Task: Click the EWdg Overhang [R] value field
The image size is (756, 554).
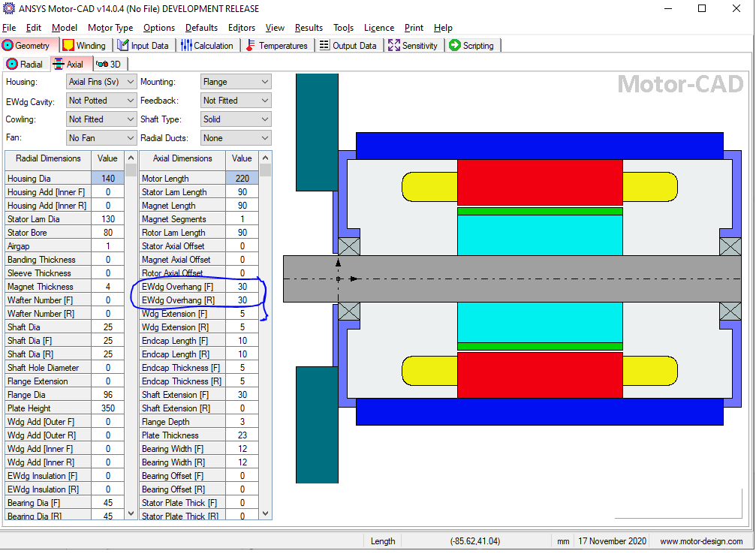Action: click(x=242, y=300)
